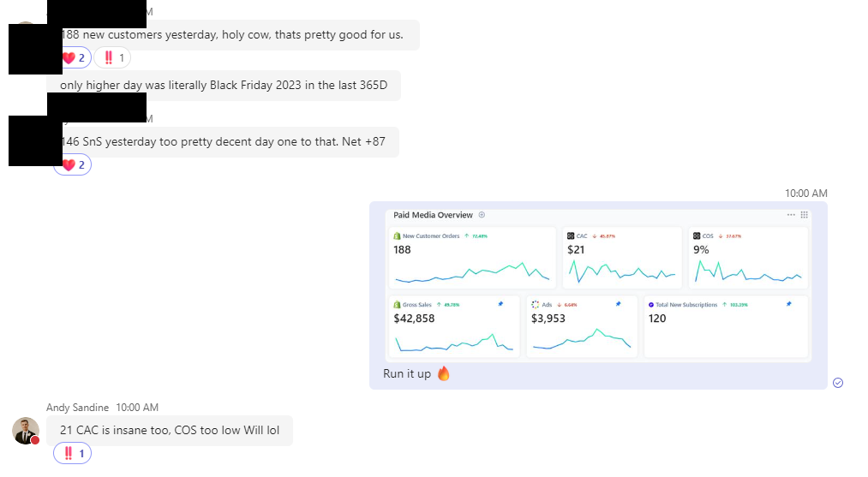Viewport: 868px width, 477px height.
Task: Click grid icon in Paid Media Overview image
Action: [x=805, y=215]
